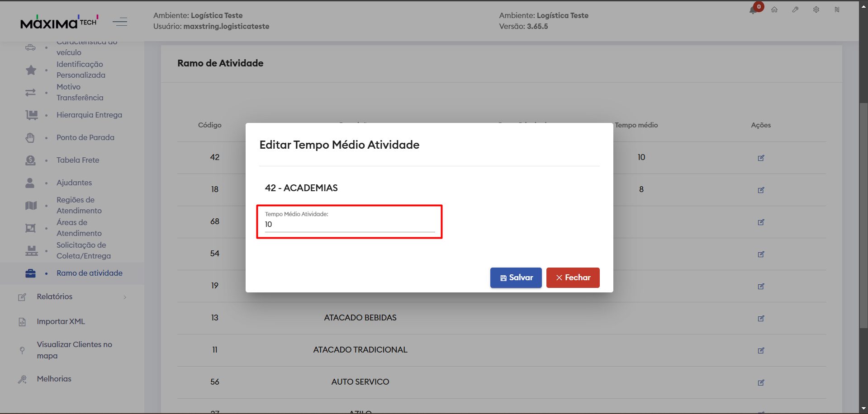Close the dialog with Fechar
This screenshot has width=868, height=414.
pos(573,278)
